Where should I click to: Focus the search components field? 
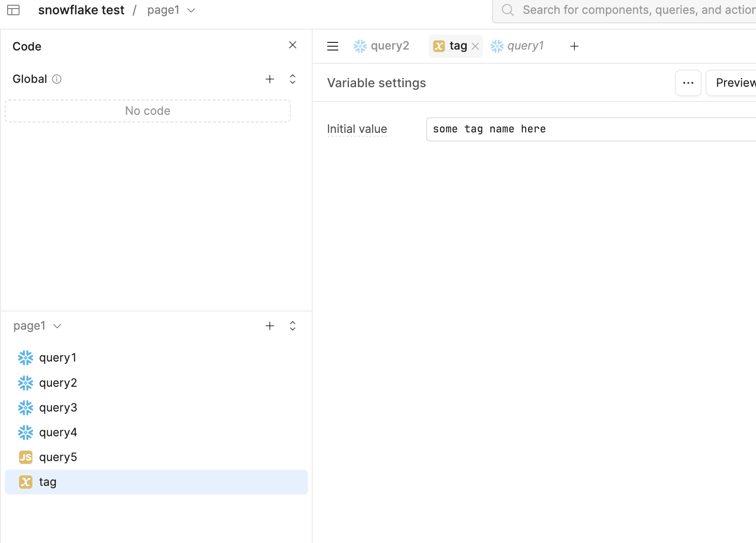point(624,10)
